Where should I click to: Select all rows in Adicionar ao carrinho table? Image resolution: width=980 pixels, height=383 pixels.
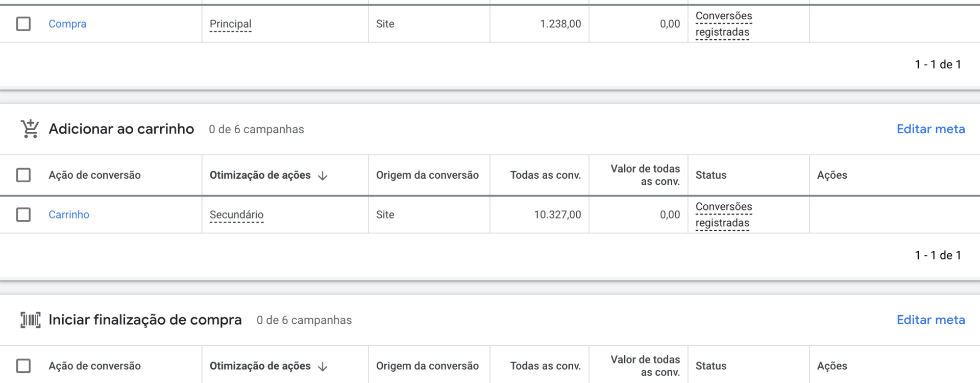coord(23,175)
